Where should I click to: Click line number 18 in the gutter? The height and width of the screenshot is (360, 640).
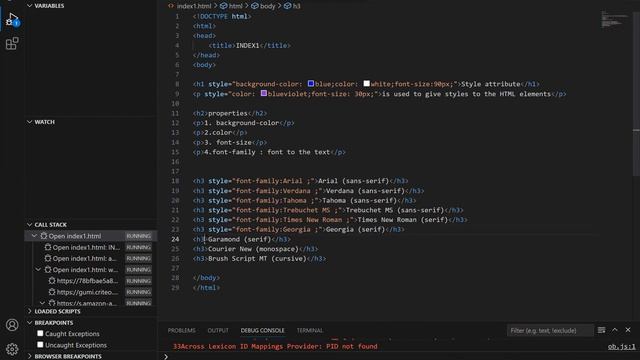point(175,181)
